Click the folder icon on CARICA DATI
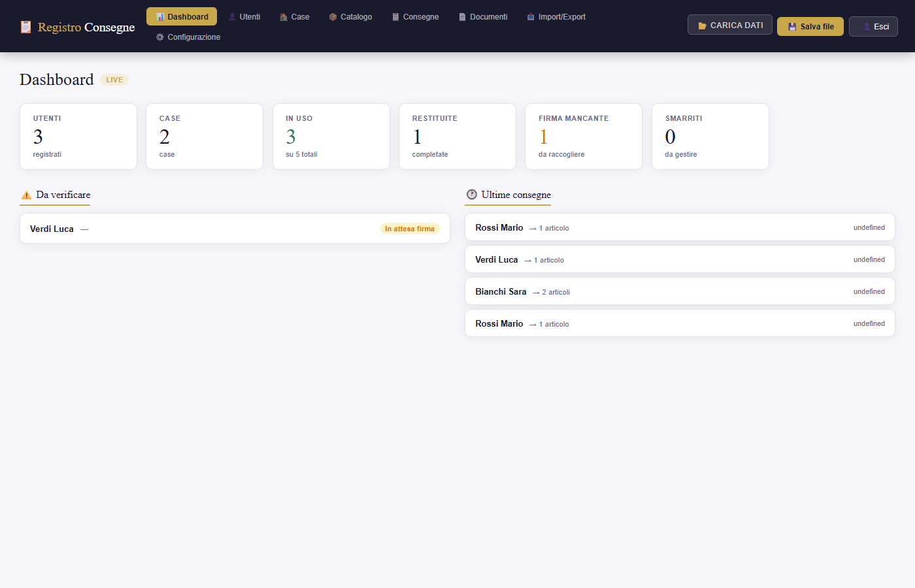Viewport: 915px width, 588px height. tap(703, 25)
